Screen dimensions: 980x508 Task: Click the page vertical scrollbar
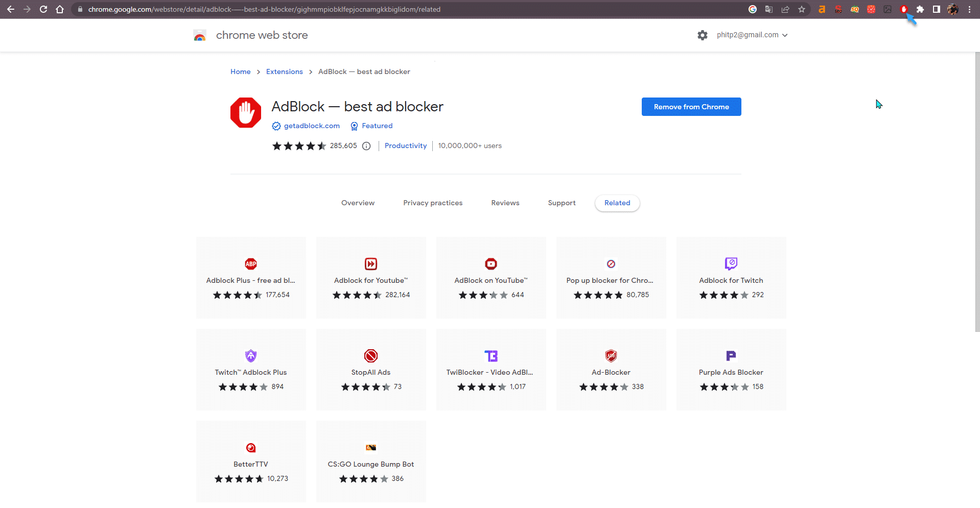(x=977, y=192)
